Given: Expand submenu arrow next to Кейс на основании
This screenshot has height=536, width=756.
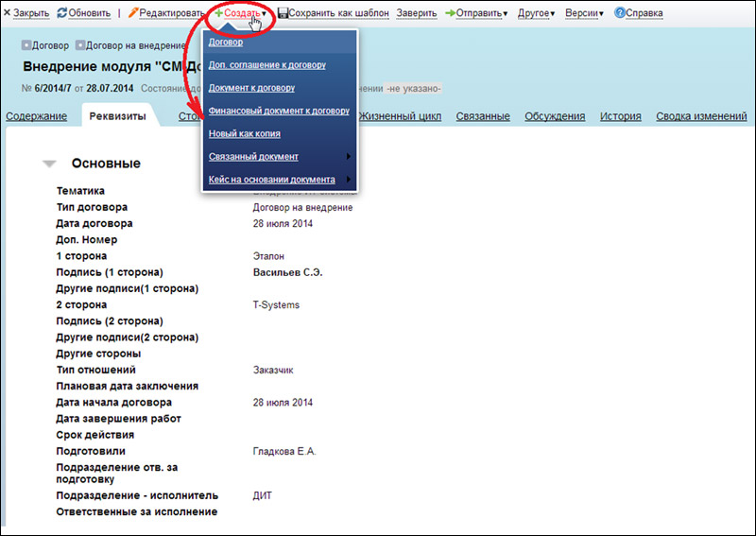Looking at the screenshot, I should tap(348, 180).
